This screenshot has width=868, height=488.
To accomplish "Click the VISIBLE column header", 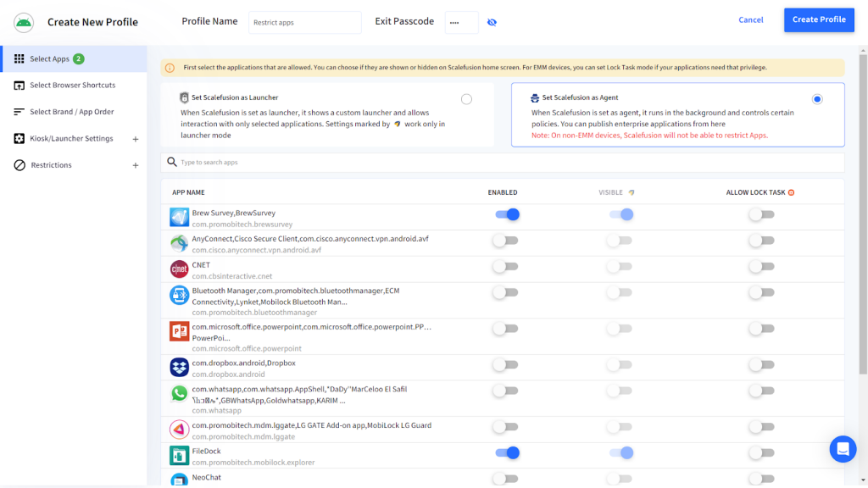I will pos(610,192).
